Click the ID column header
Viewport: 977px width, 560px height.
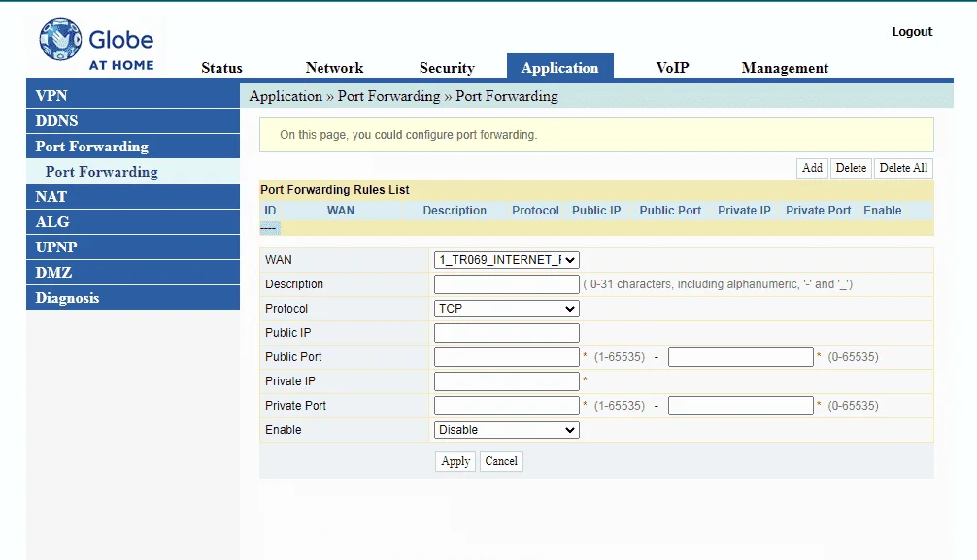(x=270, y=211)
